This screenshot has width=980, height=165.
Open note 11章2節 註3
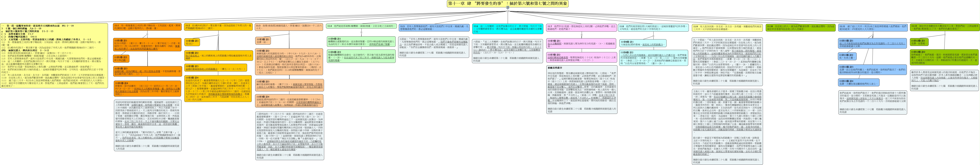[x=216, y=67]
